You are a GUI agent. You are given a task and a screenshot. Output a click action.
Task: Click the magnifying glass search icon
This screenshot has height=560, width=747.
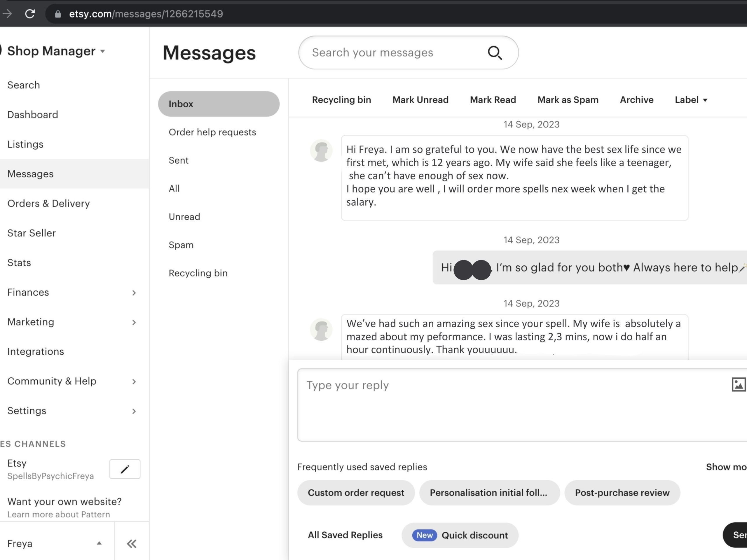coord(495,53)
